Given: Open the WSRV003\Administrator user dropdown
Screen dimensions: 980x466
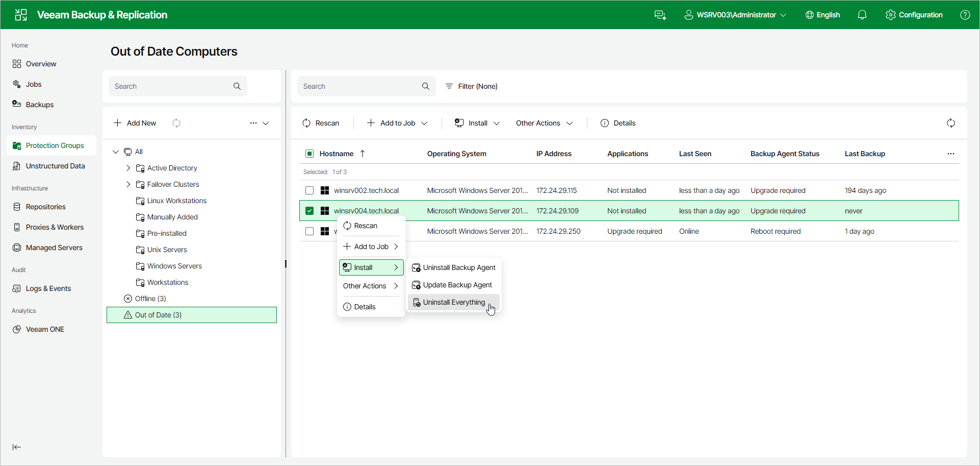Looking at the screenshot, I should click(x=735, y=15).
